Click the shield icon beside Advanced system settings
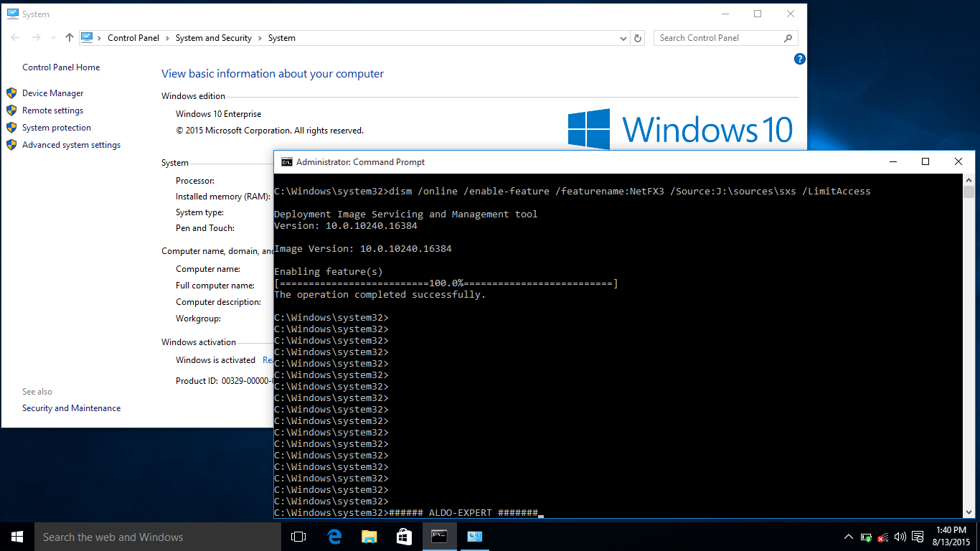The height and width of the screenshot is (551, 980). point(11,145)
